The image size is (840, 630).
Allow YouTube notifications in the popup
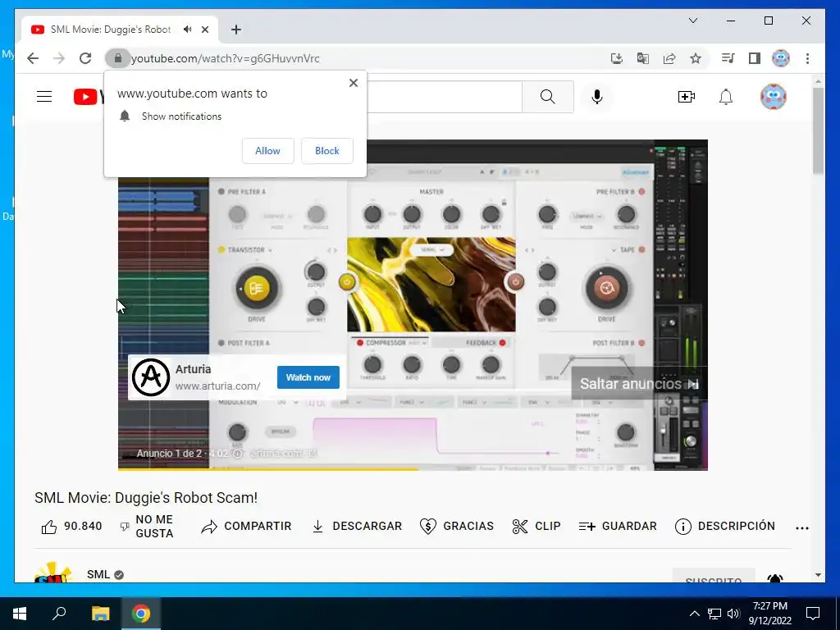(268, 151)
